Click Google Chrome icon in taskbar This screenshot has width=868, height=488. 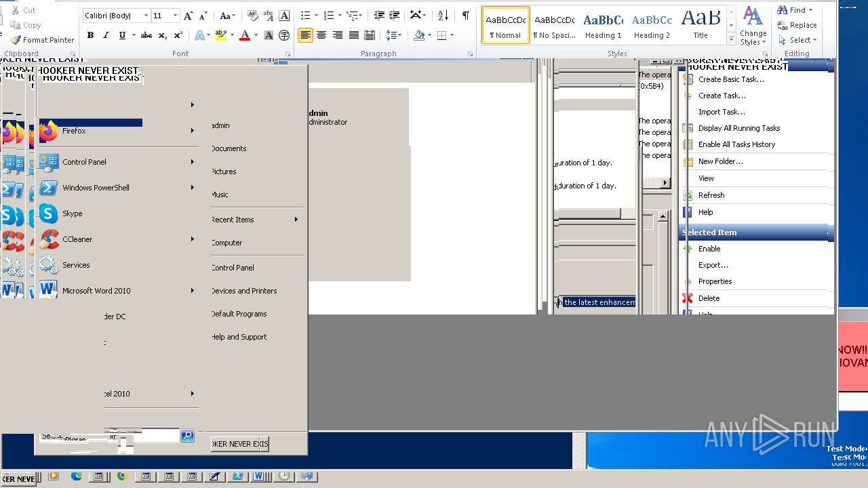click(123, 476)
